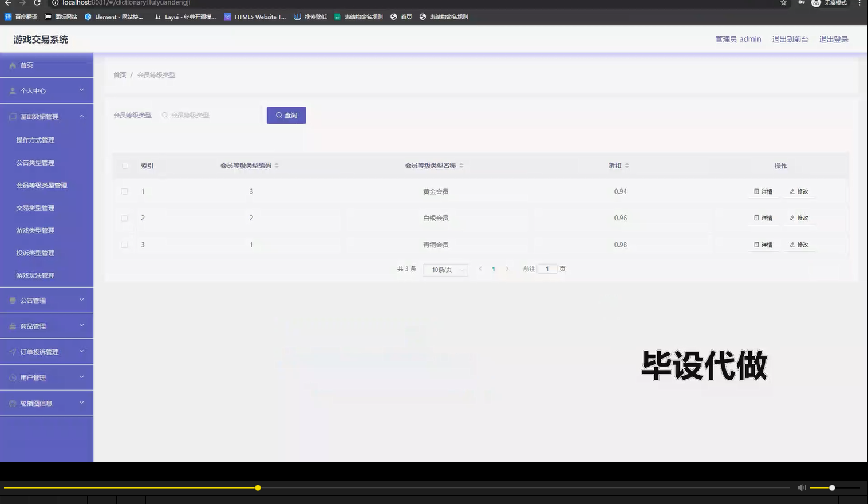Click the 首页 breadcrumb link
Screen dimensions: 868x504
tap(120, 75)
